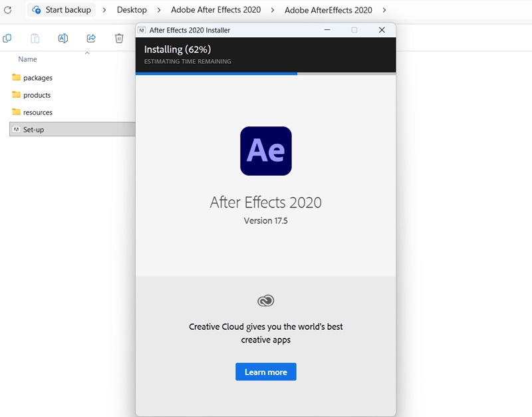The height and width of the screenshot is (417, 532).
Task: Click the Rename toolbar icon
Action: click(63, 39)
